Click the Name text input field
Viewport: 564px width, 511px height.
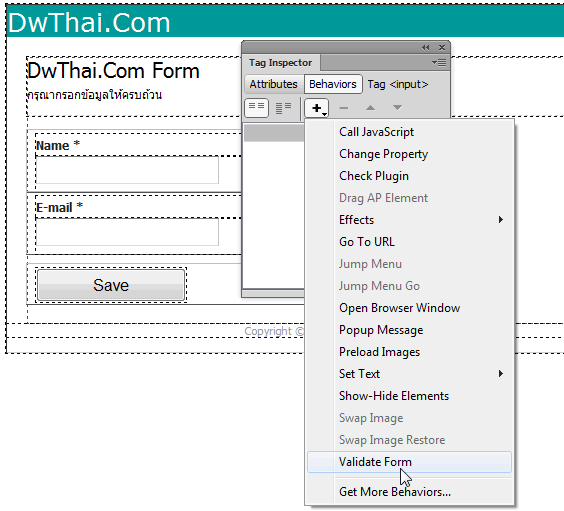click(127, 170)
